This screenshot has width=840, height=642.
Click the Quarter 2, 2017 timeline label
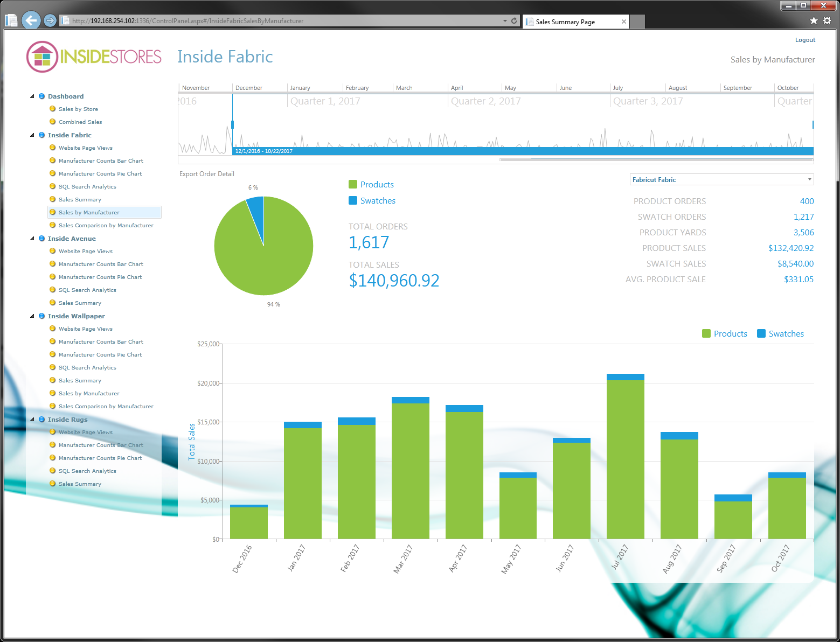(485, 101)
